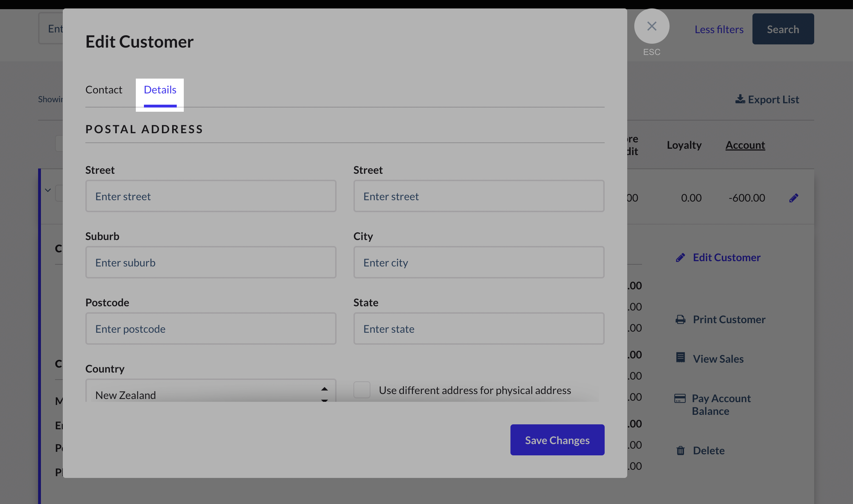Sort by the Account column header
Screen dimensions: 853x504
click(x=745, y=145)
